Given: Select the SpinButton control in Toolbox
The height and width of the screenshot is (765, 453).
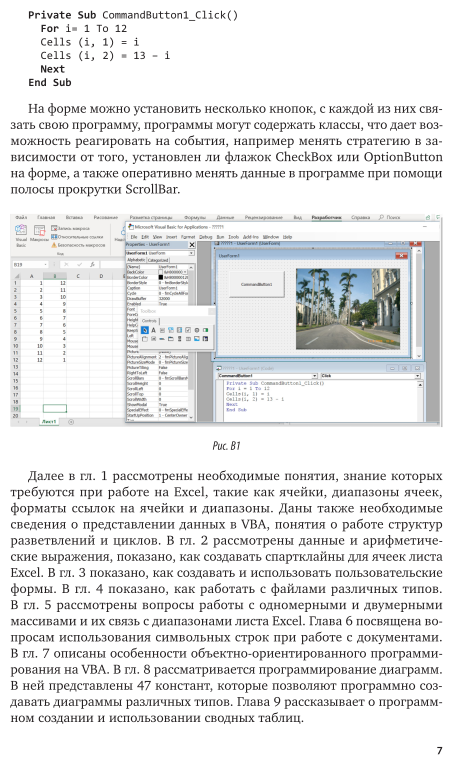Looking at the screenshot, I should (x=188, y=339).
